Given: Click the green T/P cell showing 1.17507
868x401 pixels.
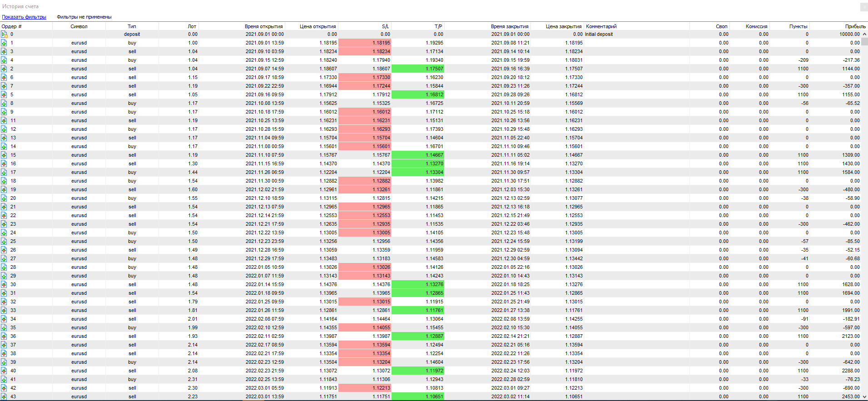Looking at the screenshot, I should pyautogui.click(x=417, y=69).
